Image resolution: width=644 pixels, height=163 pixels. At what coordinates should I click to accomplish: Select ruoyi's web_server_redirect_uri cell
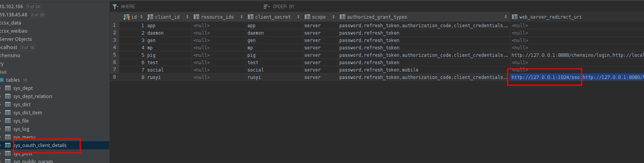click(577, 77)
